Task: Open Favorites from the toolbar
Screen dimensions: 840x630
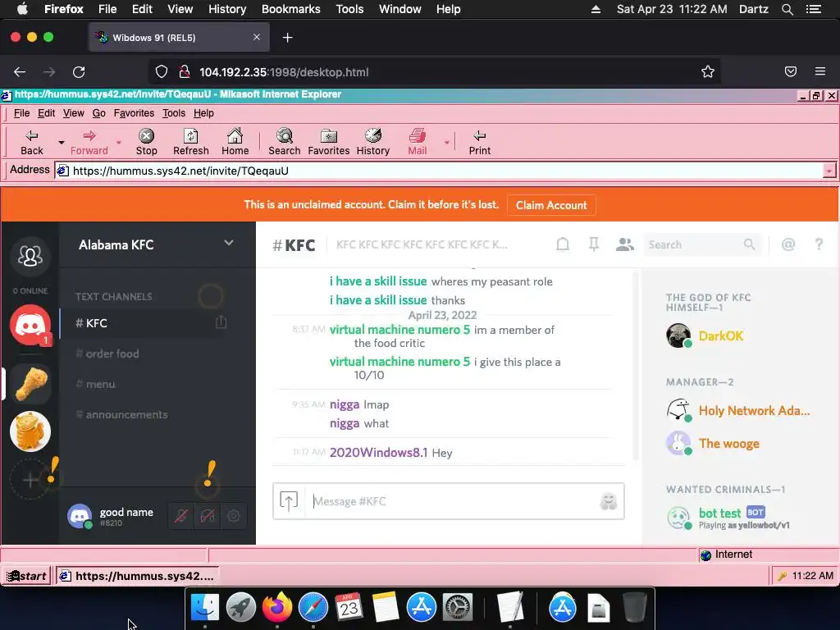Action: (x=328, y=143)
